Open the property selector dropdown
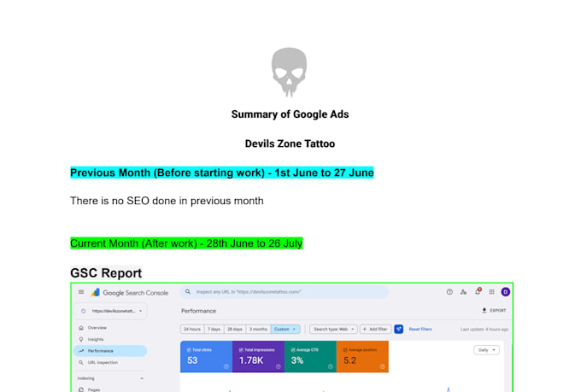581x392 pixels. point(111,311)
